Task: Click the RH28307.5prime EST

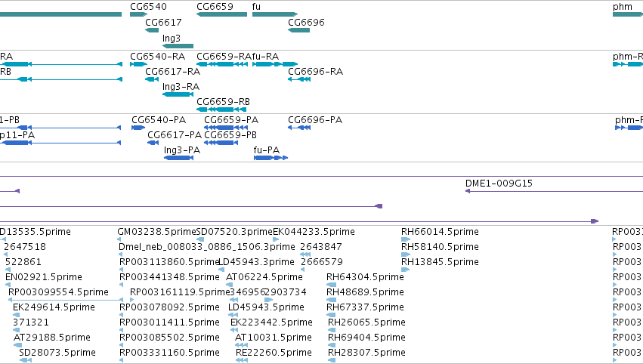Action: coord(332,360)
